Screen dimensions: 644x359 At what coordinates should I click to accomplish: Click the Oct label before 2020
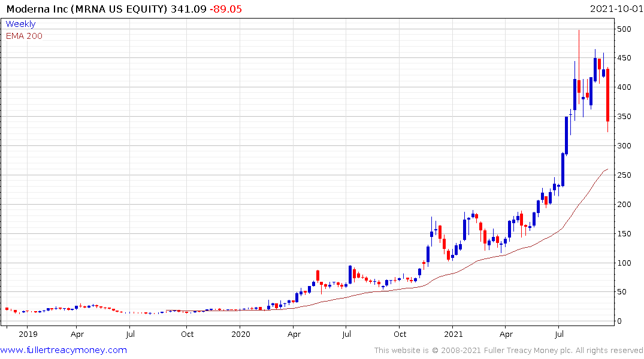(x=188, y=334)
